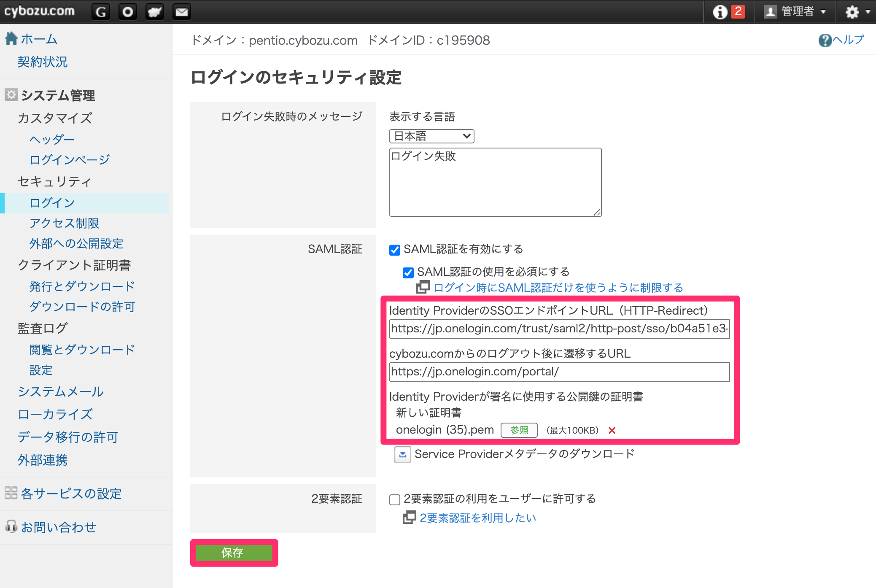Toggle 2要素認証の利用をユーザーに許可する checkbox
The width and height of the screenshot is (876, 588).
pyautogui.click(x=395, y=500)
